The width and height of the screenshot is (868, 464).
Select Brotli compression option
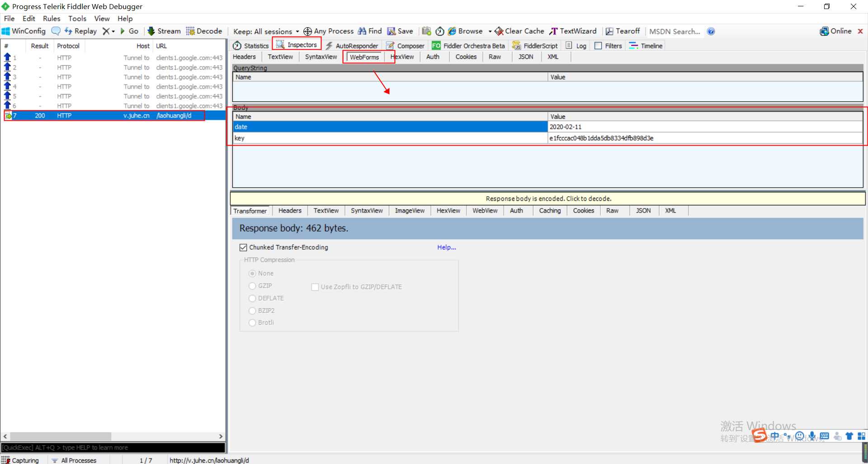click(252, 322)
